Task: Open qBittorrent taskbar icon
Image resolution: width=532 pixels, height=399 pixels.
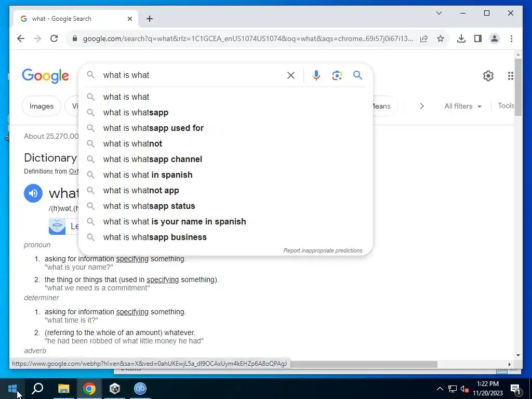Action: point(140,388)
